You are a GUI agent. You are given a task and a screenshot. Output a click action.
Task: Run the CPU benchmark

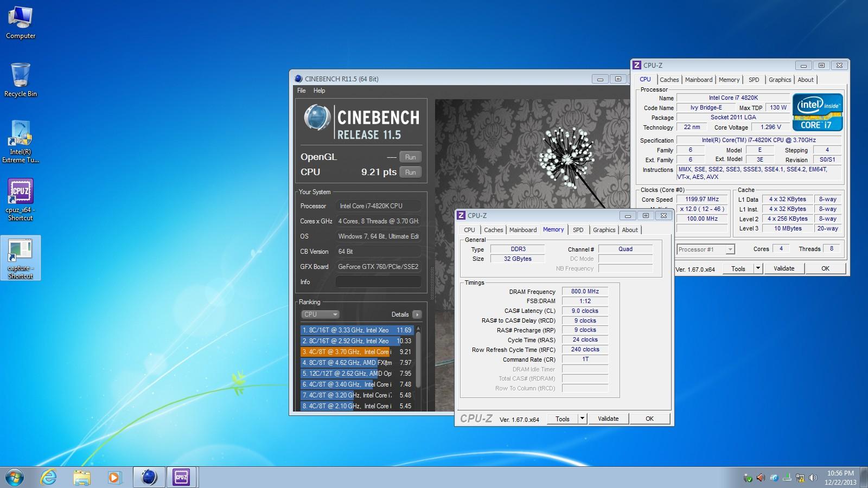(x=411, y=172)
